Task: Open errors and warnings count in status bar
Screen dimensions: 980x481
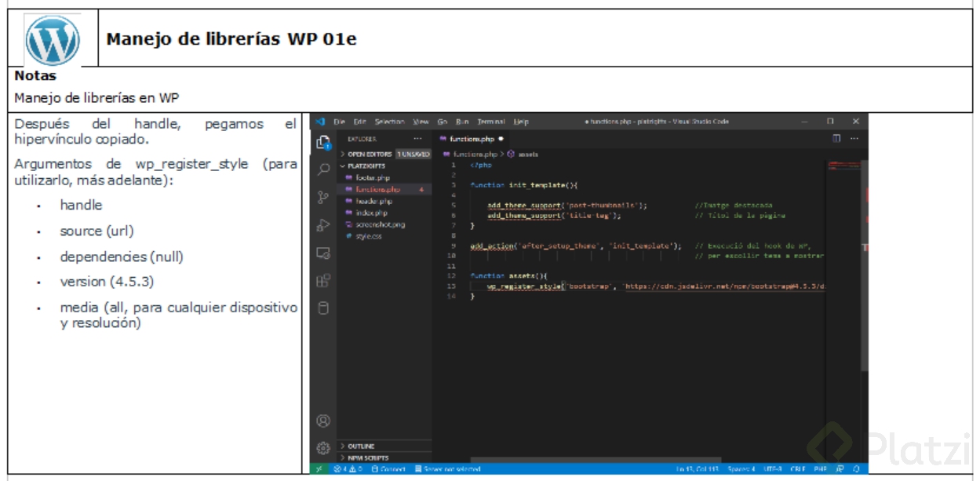Action: point(347,469)
